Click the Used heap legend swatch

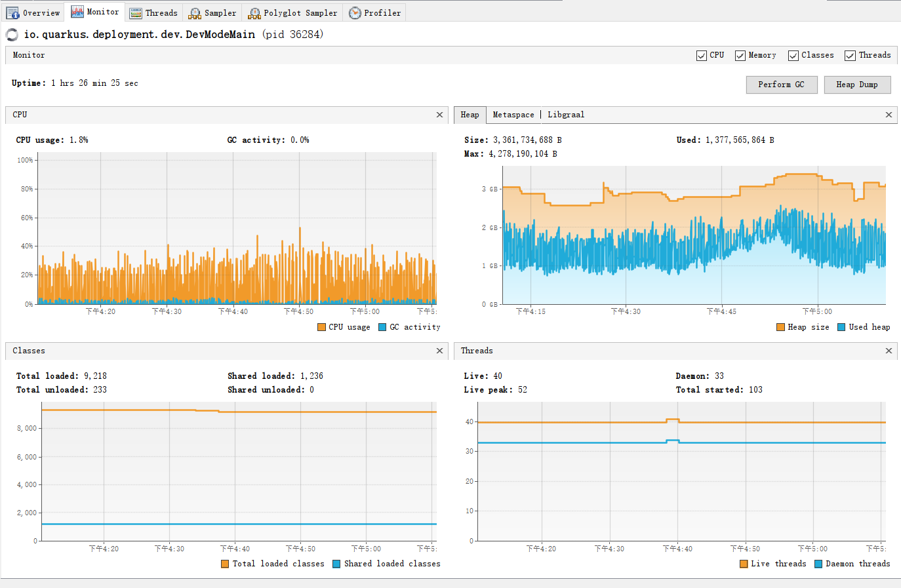[x=841, y=327]
